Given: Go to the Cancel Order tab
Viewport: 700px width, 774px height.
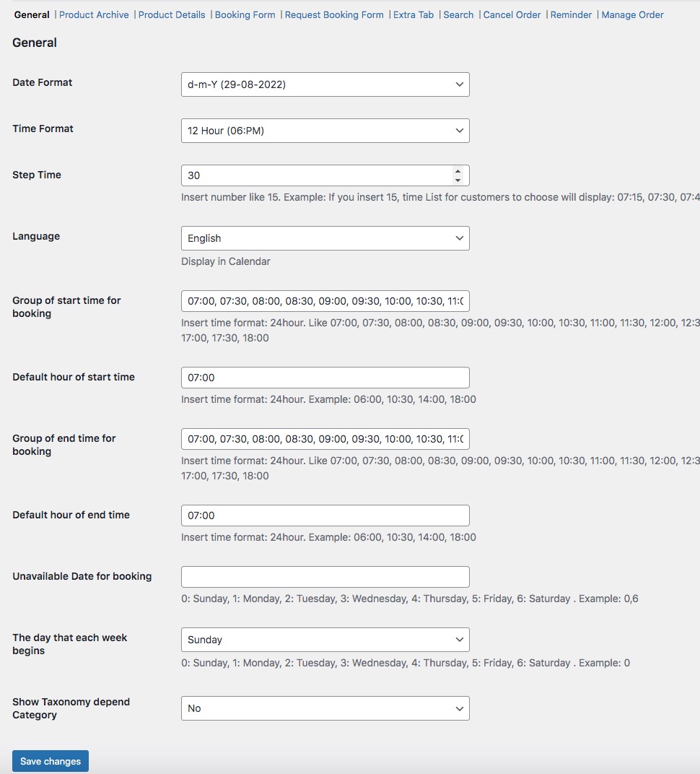Looking at the screenshot, I should 512,14.
